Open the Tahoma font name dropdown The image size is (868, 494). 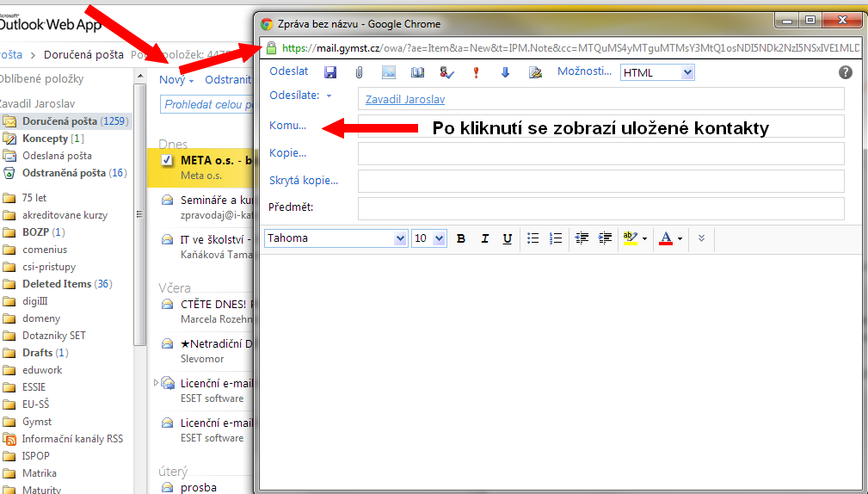400,238
